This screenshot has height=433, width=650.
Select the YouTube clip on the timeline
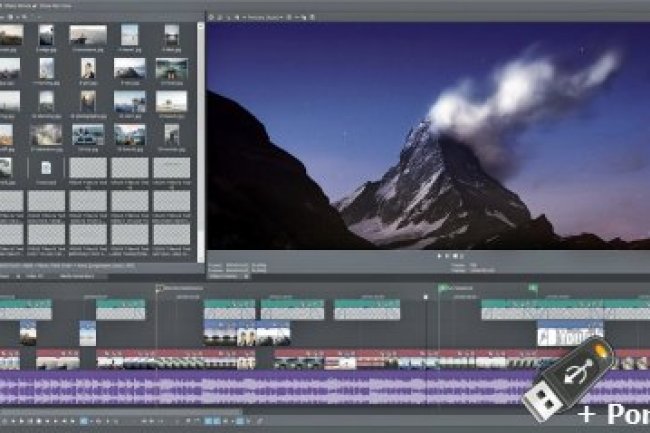(569, 333)
